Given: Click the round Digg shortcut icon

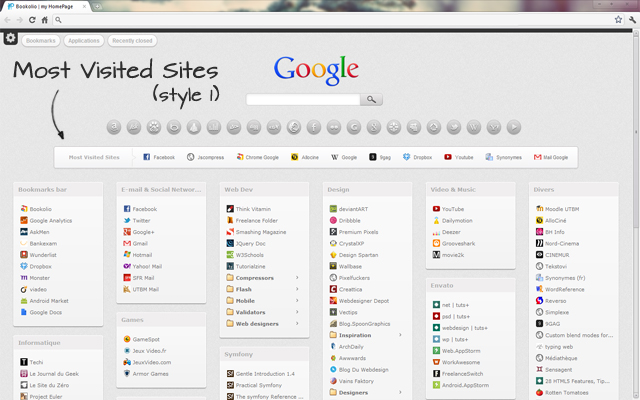Looking at the screenshot, I should pyautogui.click(x=254, y=127).
